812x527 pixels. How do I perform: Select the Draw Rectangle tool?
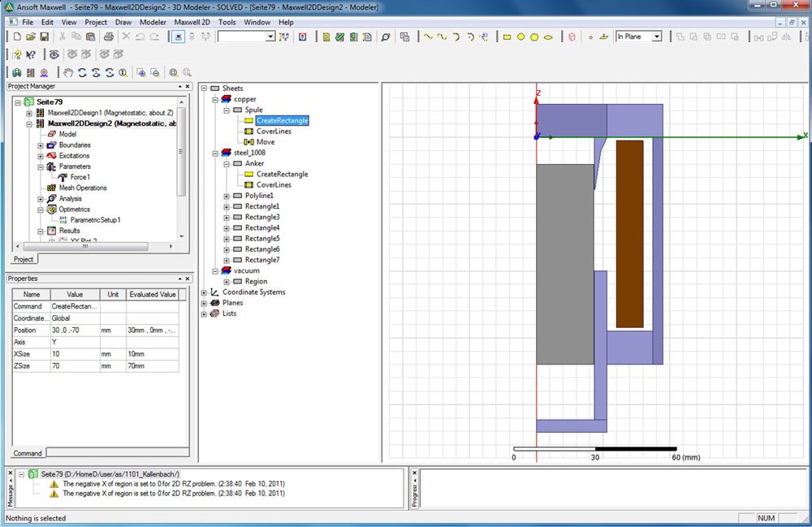coord(507,37)
